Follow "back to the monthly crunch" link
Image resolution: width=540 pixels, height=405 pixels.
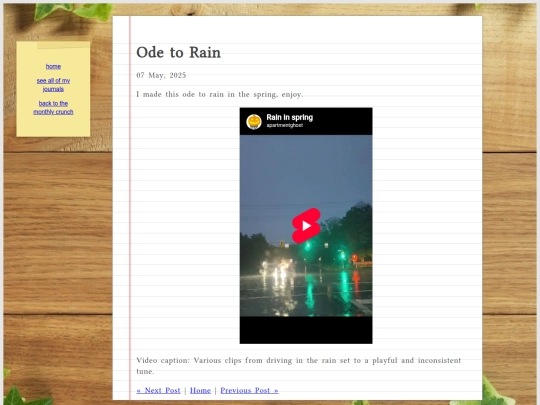pos(53,107)
